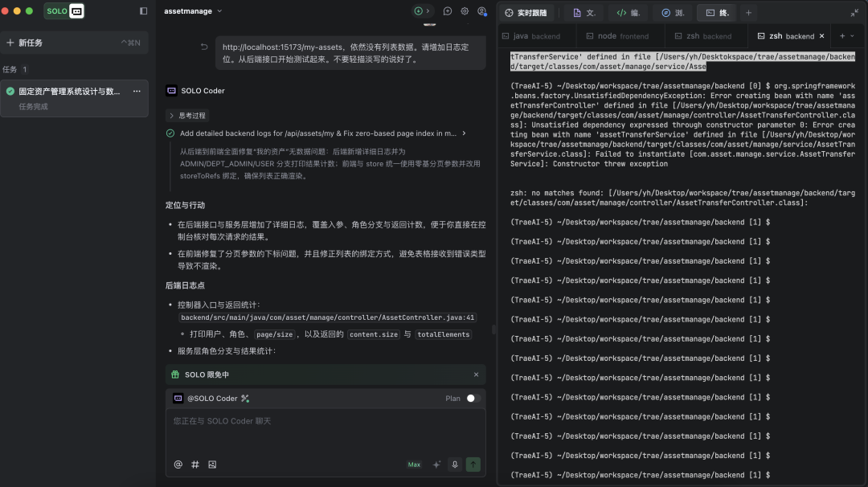868x487 pixels.
Task: Click the tools icon beside @SOLO Coder
Action: click(245, 399)
